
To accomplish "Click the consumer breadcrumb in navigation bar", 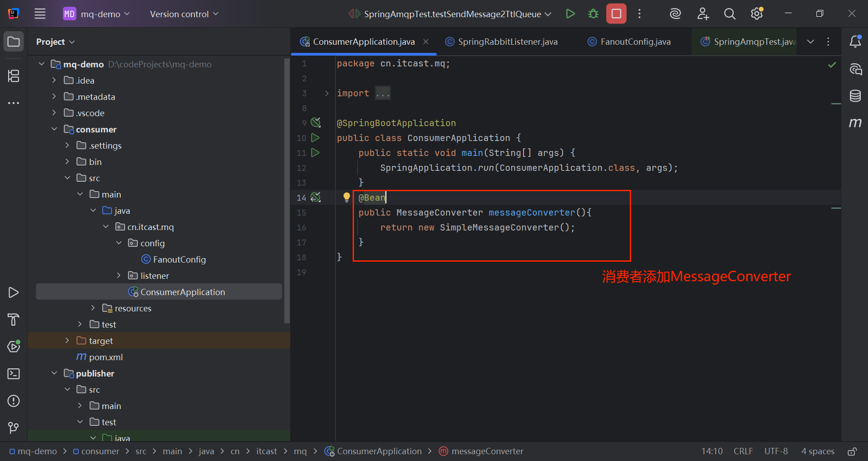I will (x=96, y=451).
